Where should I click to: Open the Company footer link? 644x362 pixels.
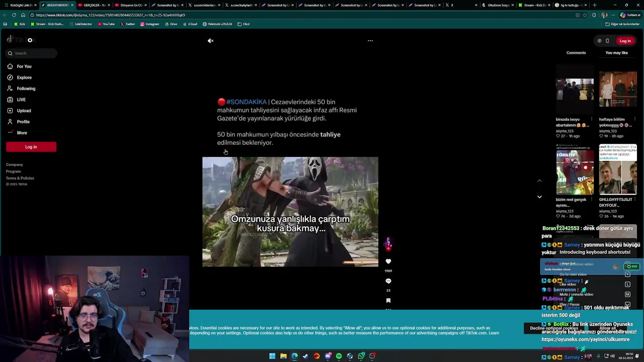14,164
